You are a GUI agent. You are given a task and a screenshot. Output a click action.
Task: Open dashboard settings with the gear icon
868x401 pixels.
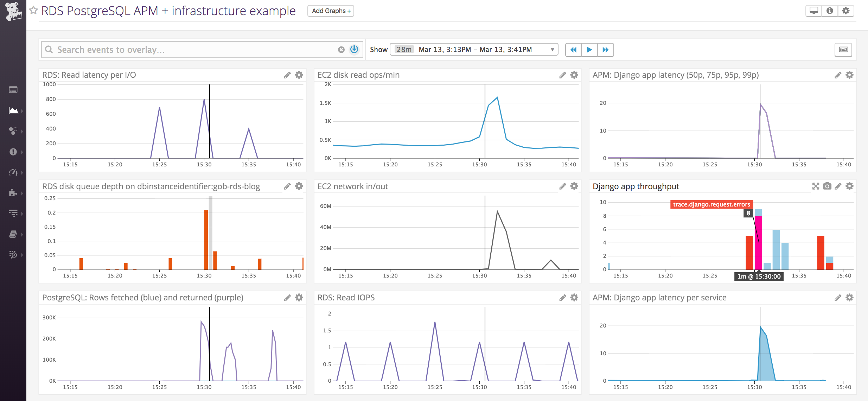point(847,11)
